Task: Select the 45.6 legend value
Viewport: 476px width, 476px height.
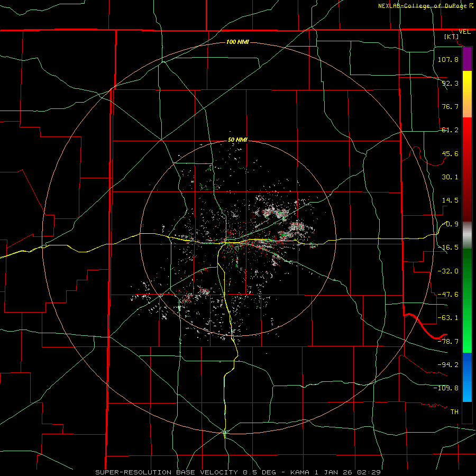Action: 450,153
